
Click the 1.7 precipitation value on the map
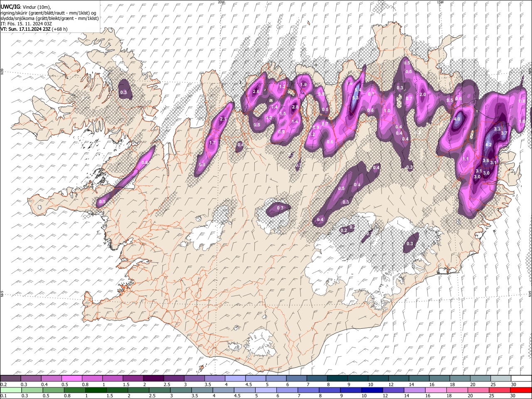[212, 143]
